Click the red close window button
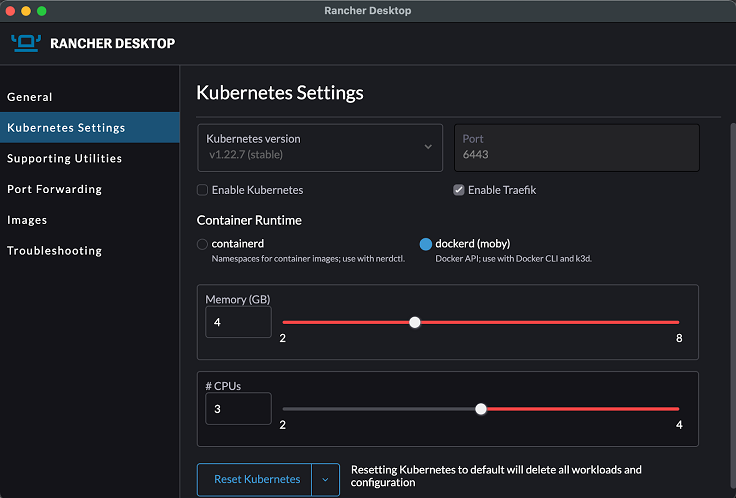This screenshot has width=736, height=498. coord(12,10)
